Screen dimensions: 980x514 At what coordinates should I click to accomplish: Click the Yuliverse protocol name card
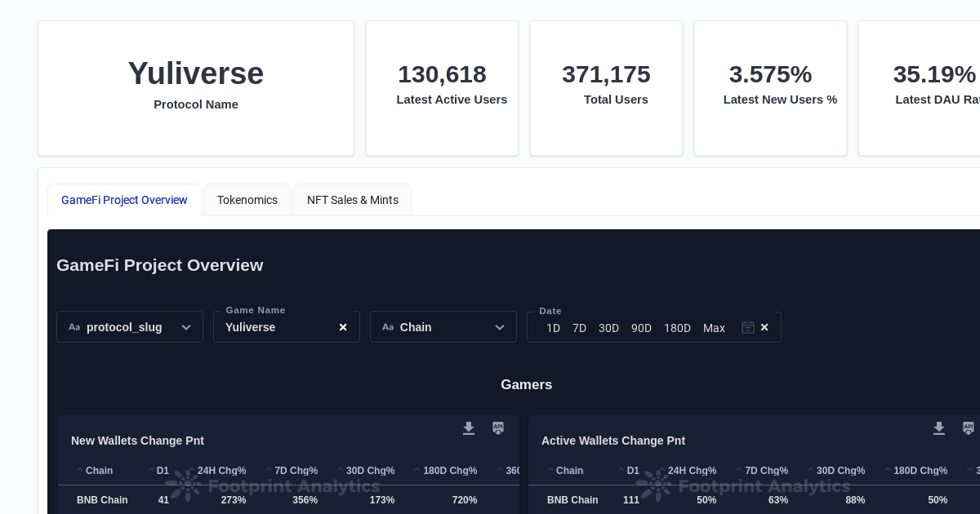[x=196, y=88]
